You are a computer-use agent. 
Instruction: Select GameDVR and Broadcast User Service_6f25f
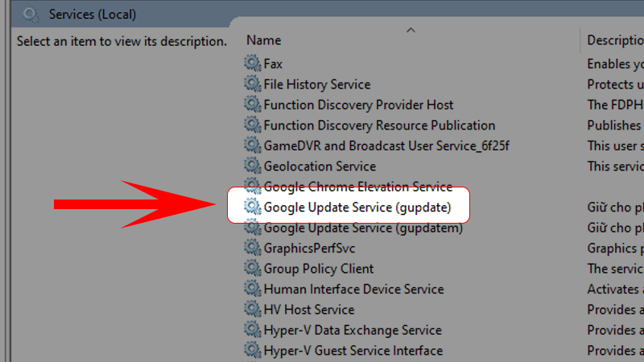point(386,146)
